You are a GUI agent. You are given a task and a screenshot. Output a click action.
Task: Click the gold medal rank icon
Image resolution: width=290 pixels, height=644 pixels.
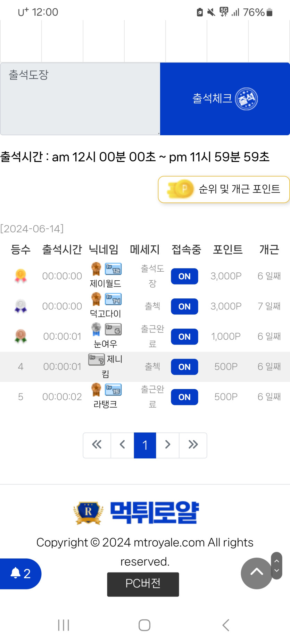(21, 276)
